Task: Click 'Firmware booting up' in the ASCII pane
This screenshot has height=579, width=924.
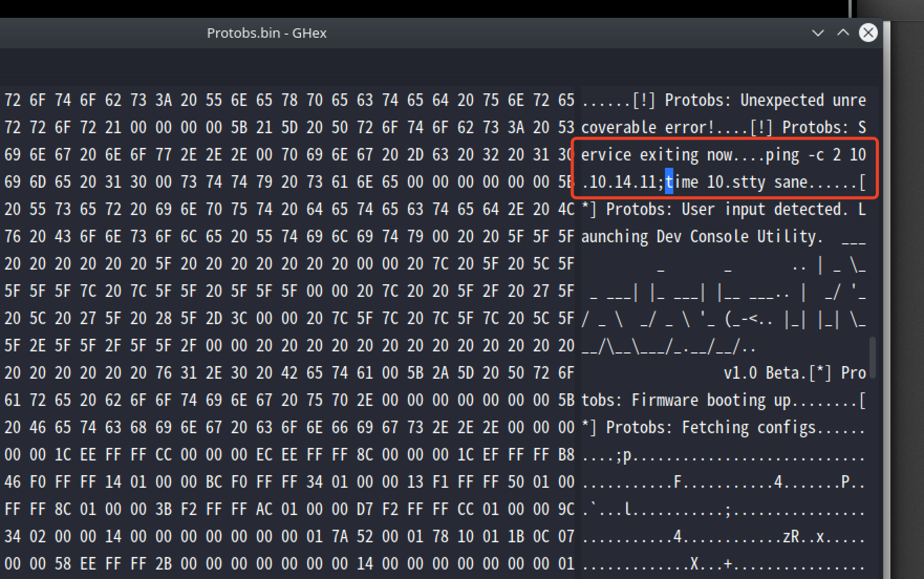Action: (711, 400)
